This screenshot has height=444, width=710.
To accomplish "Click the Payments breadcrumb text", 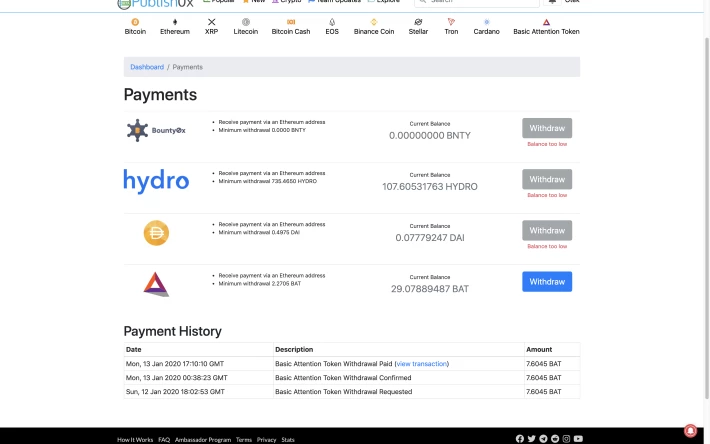I will 187,67.
